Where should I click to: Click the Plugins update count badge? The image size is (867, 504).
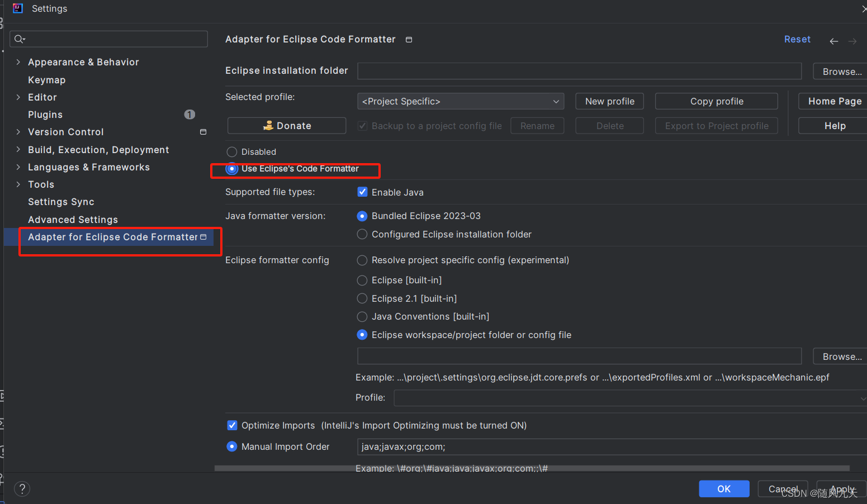pyautogui.click(x=189, y=115)
